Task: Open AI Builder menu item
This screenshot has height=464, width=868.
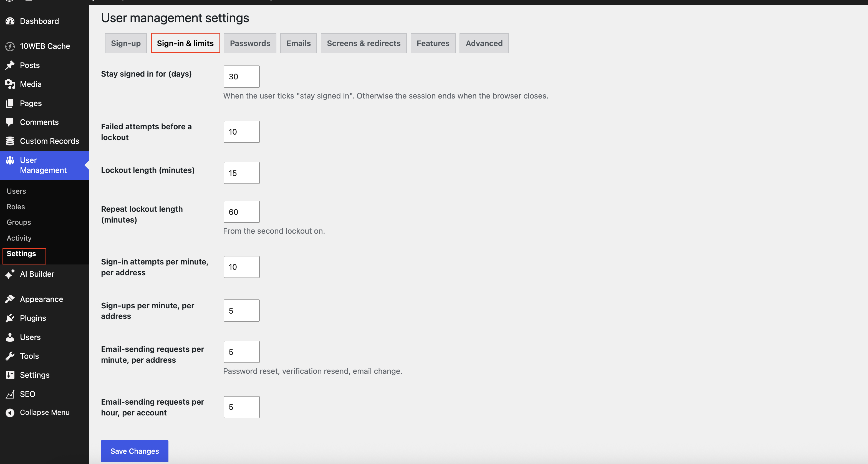Action: [x=44, y=274]
